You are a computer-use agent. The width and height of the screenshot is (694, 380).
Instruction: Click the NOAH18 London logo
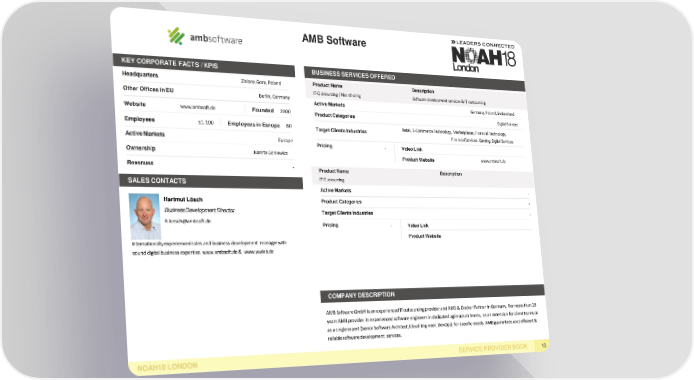coord(483,57)
